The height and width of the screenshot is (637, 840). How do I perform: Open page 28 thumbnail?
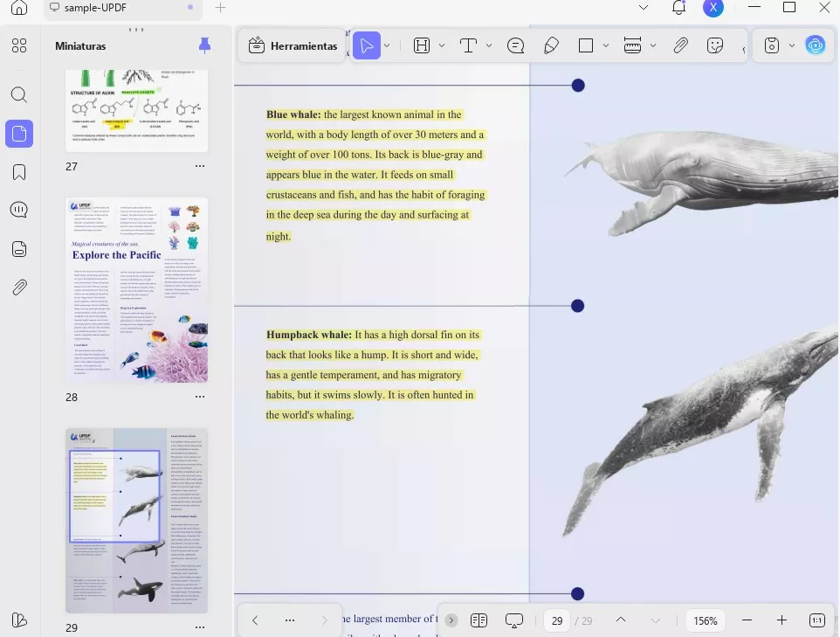pyautogui.click(x=136, y=291)
